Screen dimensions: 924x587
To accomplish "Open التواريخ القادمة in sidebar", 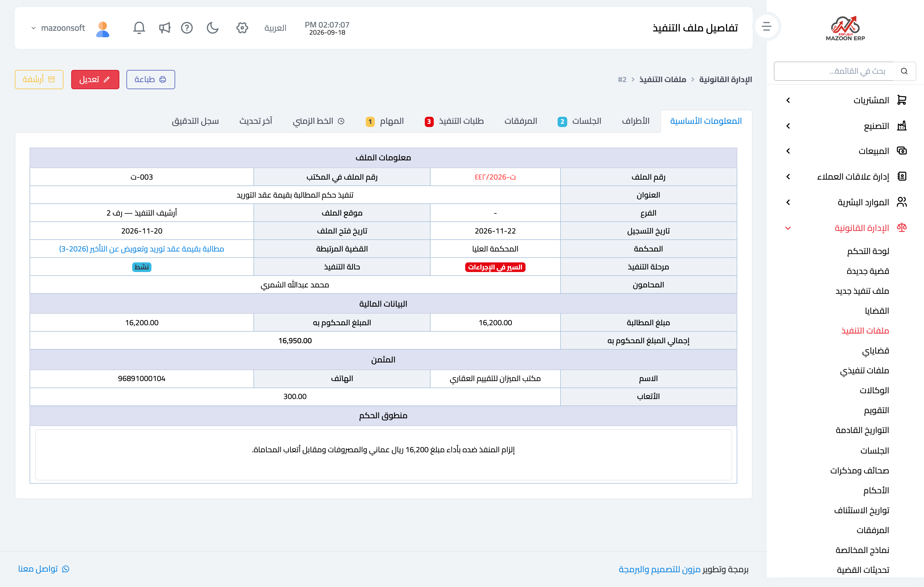I will point(862,430).
